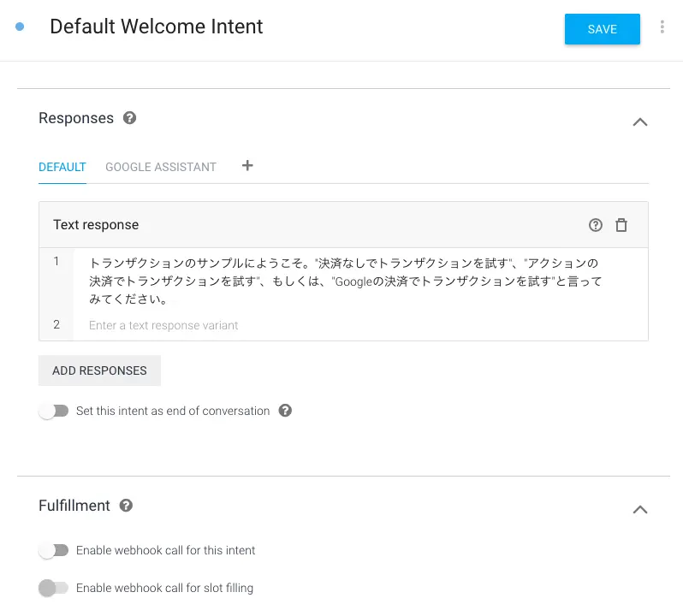
Task: Switch to the GOOGLE ASSISTANT tab
Action: tap(161, 167)
